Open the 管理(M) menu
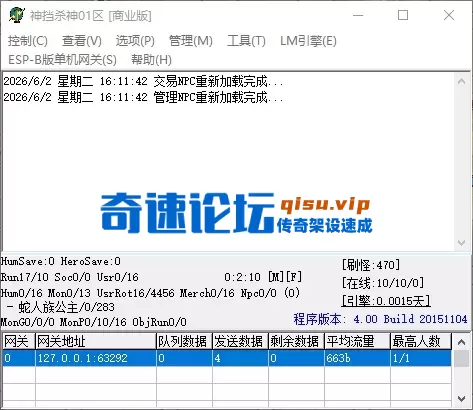This screenshot has height=410, width=473. (x=191, y=41)
